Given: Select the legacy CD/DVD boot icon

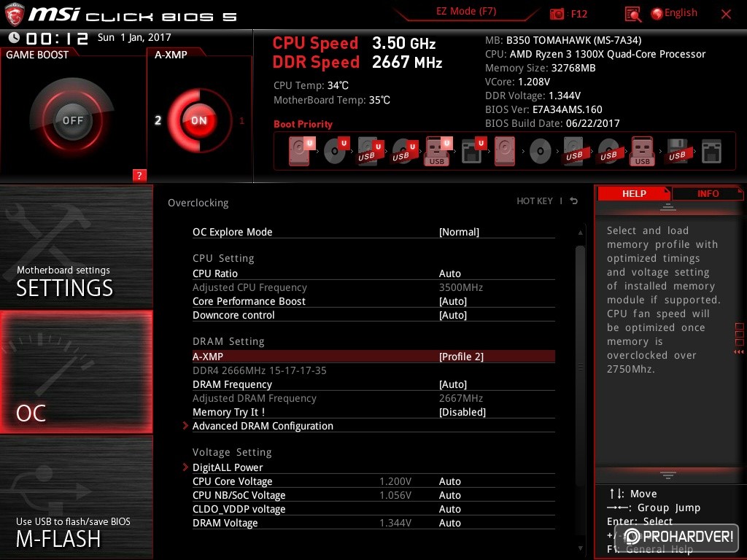Looking at the screenshot, I should (x=541, y=151).
